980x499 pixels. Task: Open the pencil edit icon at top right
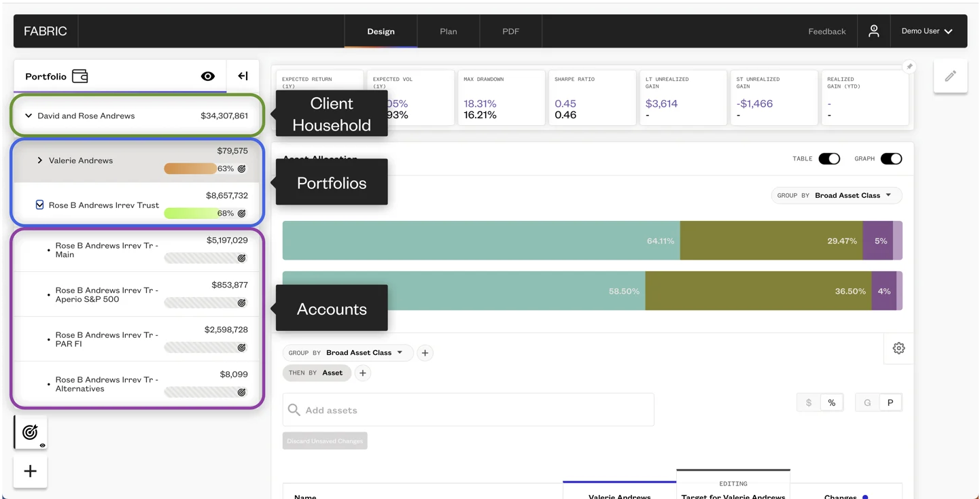[x=950, y=75]
